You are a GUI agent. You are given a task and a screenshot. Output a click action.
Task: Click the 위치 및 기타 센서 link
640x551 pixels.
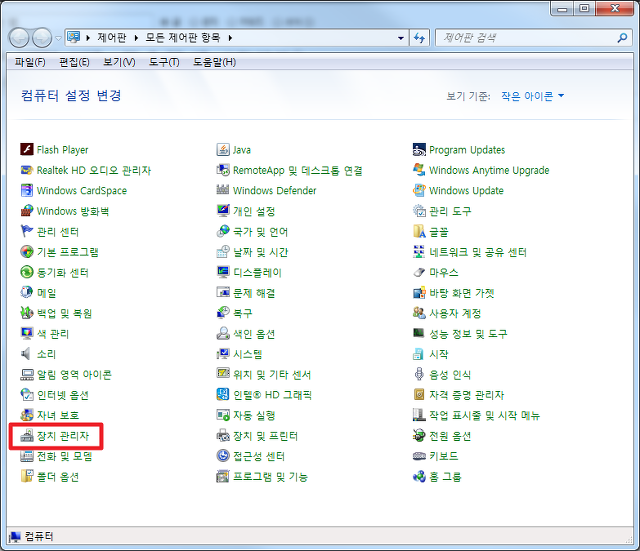pyautogui.click(x=272, y=374)
